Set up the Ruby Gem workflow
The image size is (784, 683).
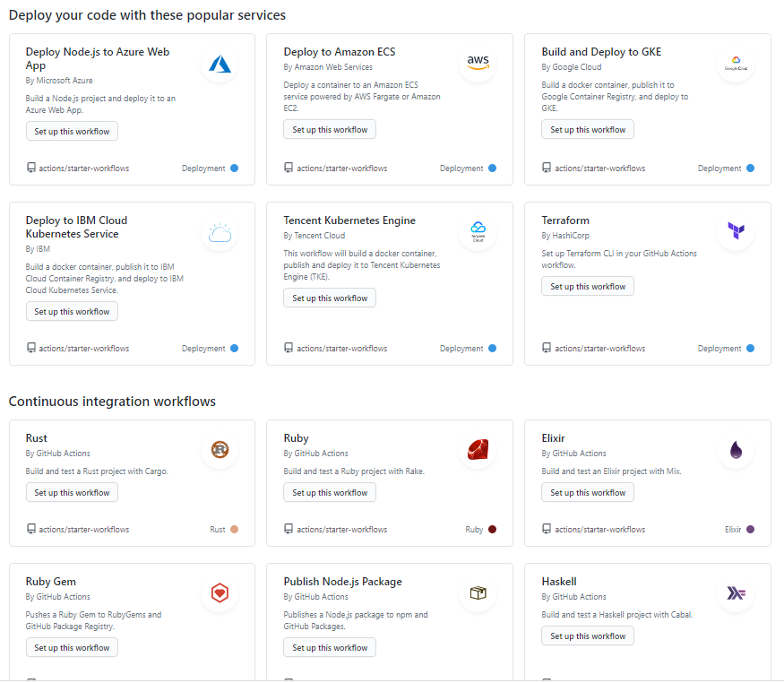tap(72, 647)
